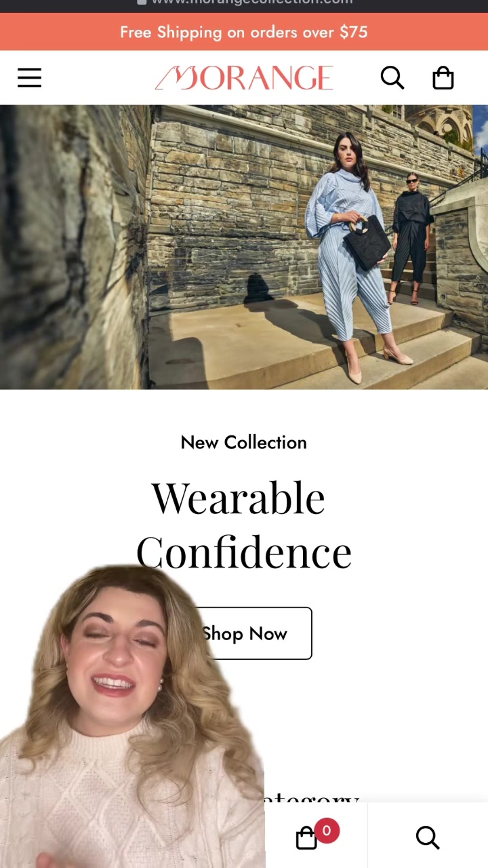Open the hamburger navigation menu
The width and height of the screenshot is (488, 868).
29,78
